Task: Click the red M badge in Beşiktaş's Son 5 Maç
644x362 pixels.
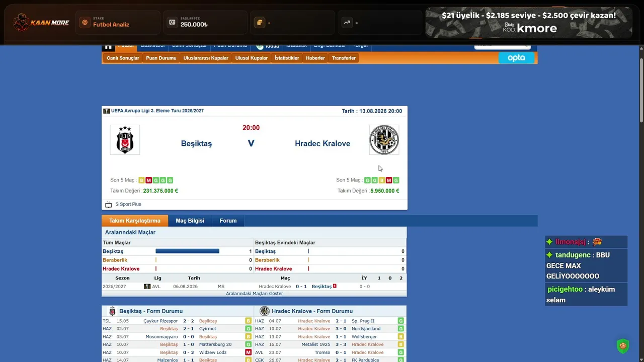Action: 149,180
